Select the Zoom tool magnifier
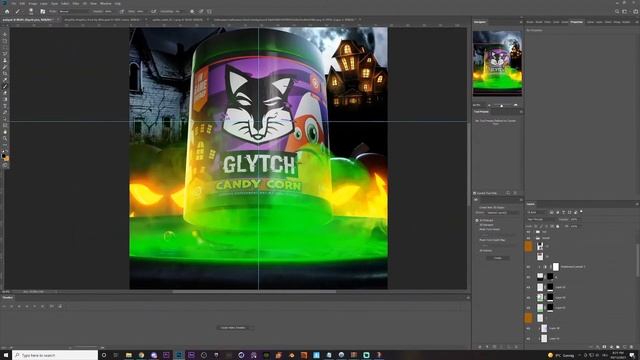This screenshot has width=640, height=360. point(5,138)
